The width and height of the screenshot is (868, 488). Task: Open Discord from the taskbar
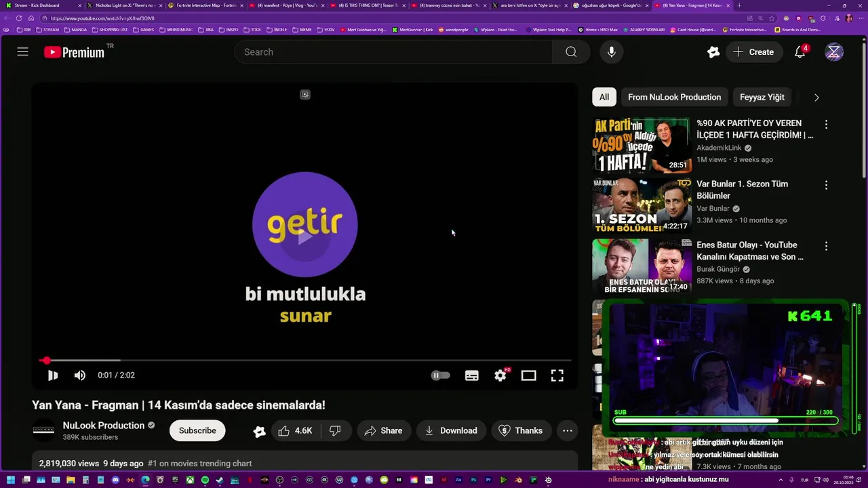tap(115, 481)
